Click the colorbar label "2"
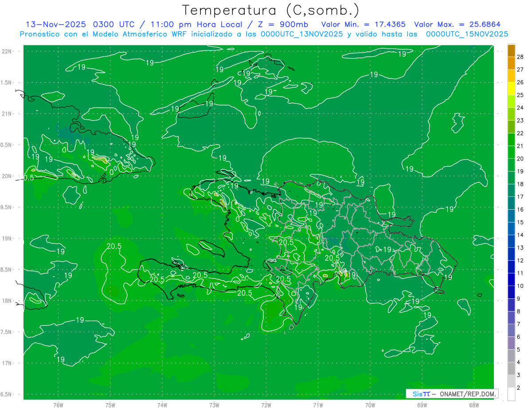Viewport: 532px width, 411px height. click(x=519, y=388)
